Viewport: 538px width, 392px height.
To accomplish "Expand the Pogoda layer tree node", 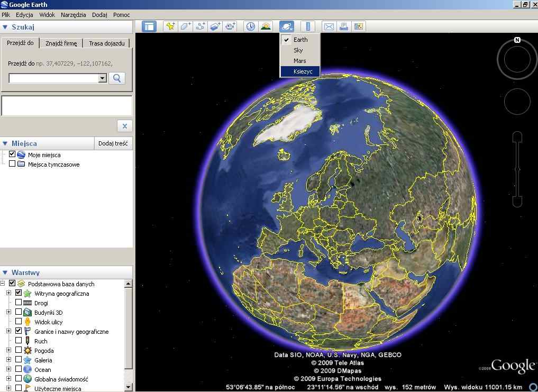I will coord(8,350).
